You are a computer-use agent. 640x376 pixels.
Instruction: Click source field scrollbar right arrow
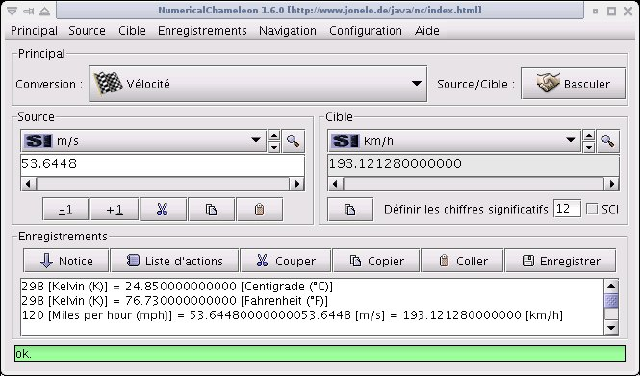point(297,184)
